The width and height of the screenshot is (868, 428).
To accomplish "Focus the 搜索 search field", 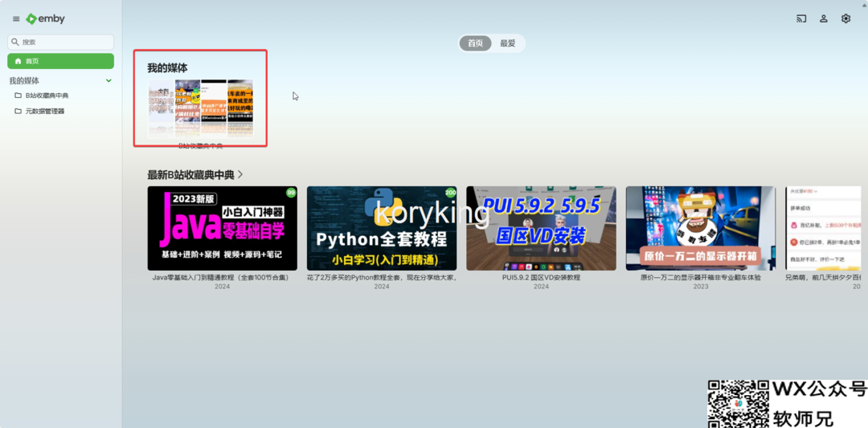I will click(x=61, y=42).
